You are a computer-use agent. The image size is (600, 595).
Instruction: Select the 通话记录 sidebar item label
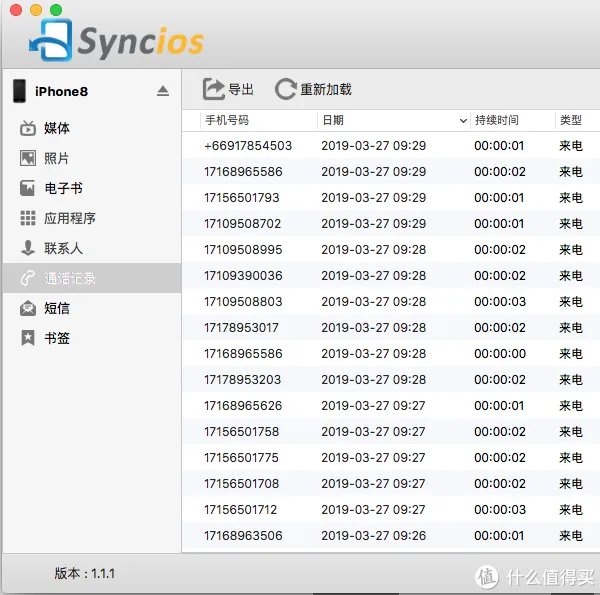point(70,278)
